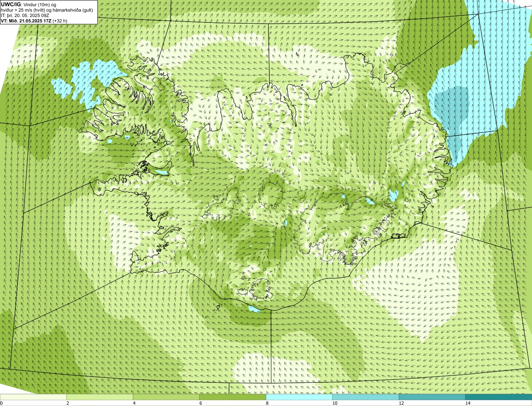This screenshot has width=532, height=406.
Task: Click the 6–8 m/s darkest green legend segment
Action: (x=233, y=397)
